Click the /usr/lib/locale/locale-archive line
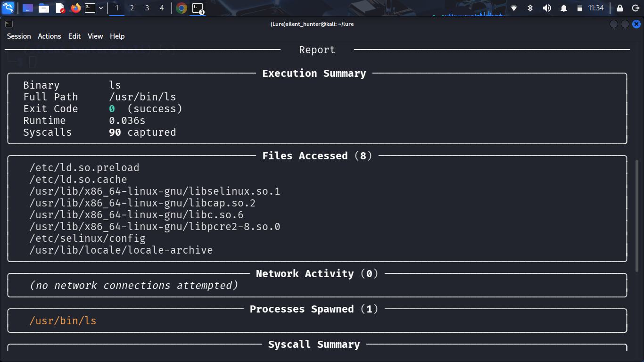 click(x=121, y=250)
